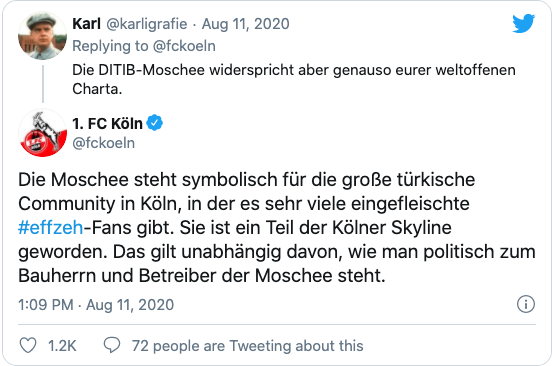Viewport: 552px width, 366px height.
Task: Click Aug 11, 2020 date in header
Action: 246,24
